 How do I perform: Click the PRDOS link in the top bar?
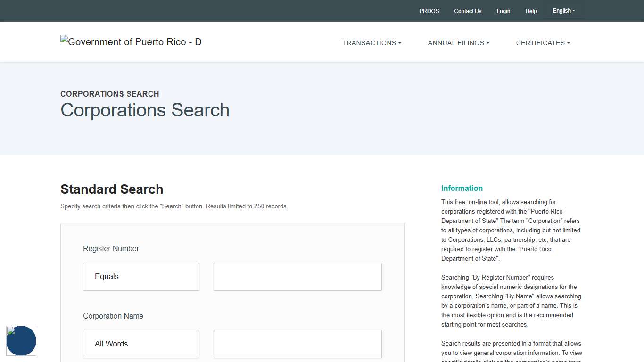click(x=429, y=11)
